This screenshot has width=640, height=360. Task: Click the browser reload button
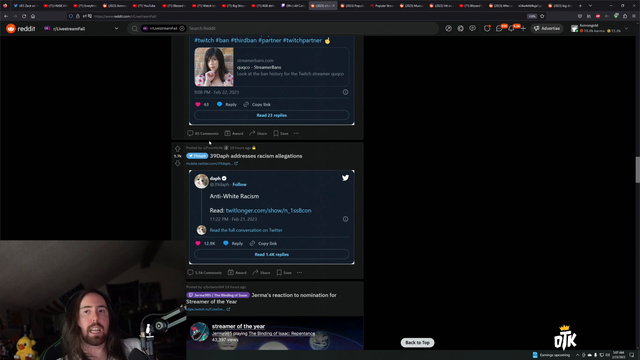pos(24,16)
